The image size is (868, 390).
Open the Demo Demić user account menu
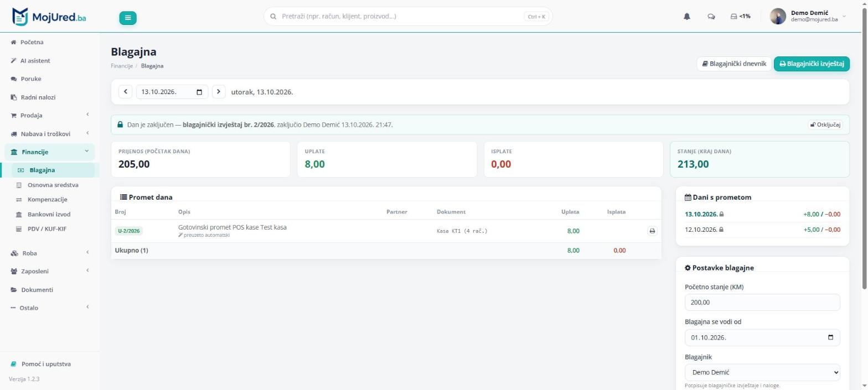[808, 17]
